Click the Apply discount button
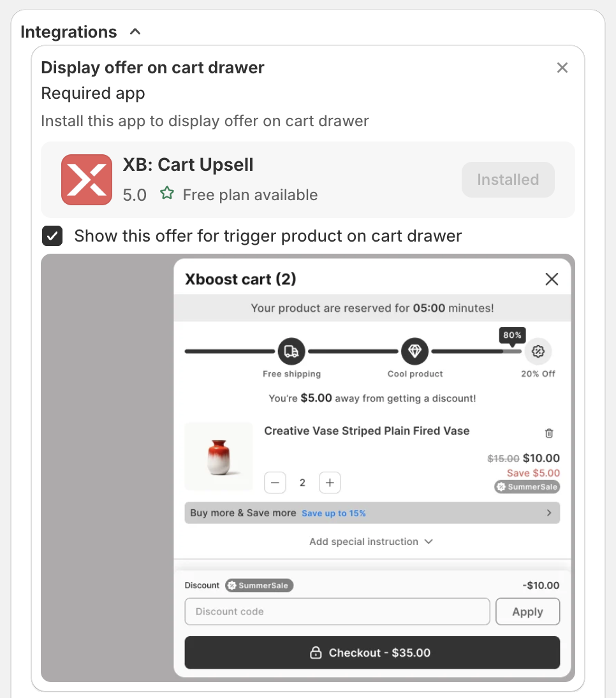 527,612
